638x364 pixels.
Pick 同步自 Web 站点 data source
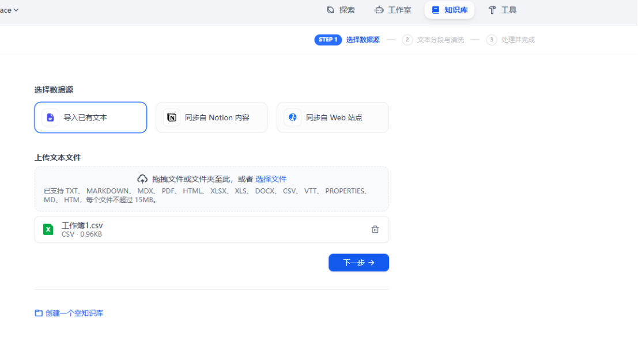pos(333,117)
